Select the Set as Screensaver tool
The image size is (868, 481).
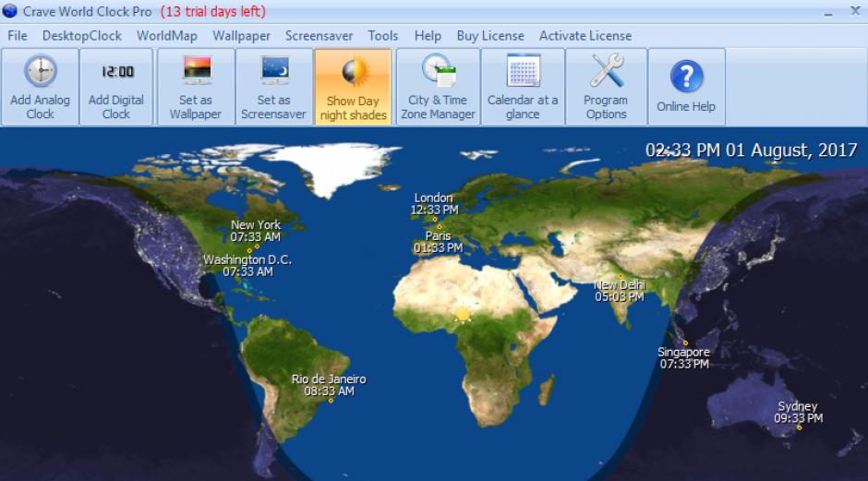(x=273, y=87)
